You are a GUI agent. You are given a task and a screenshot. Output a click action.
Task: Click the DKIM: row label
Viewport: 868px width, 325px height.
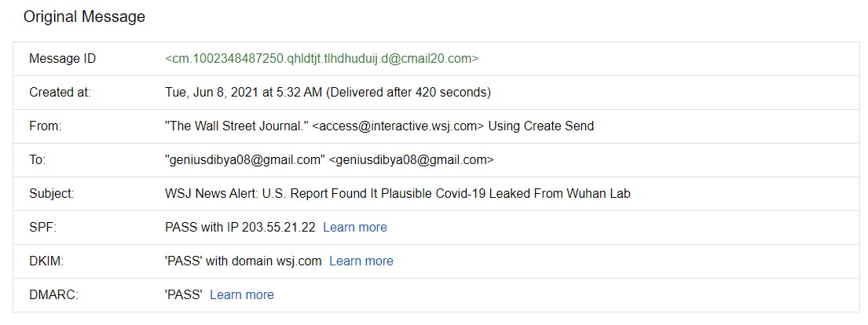(46, 261)
